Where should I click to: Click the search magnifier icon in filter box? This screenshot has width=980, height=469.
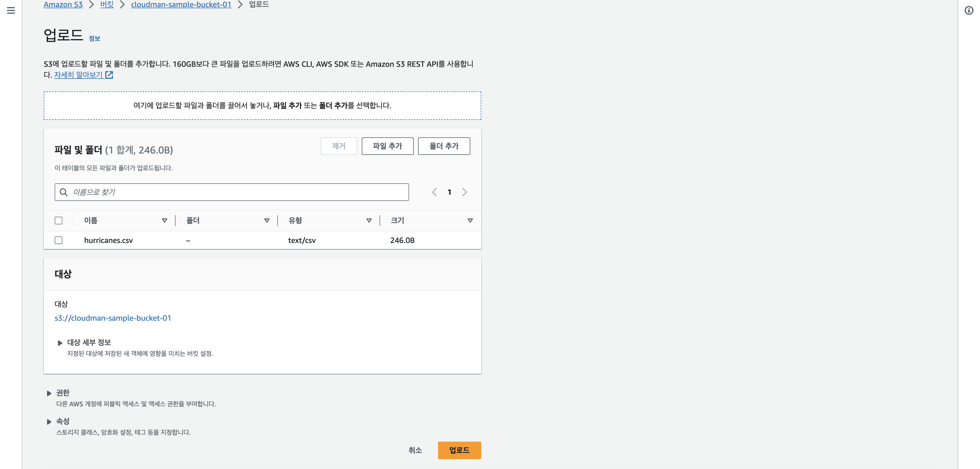pyautogui.click(x=63, y=192)
